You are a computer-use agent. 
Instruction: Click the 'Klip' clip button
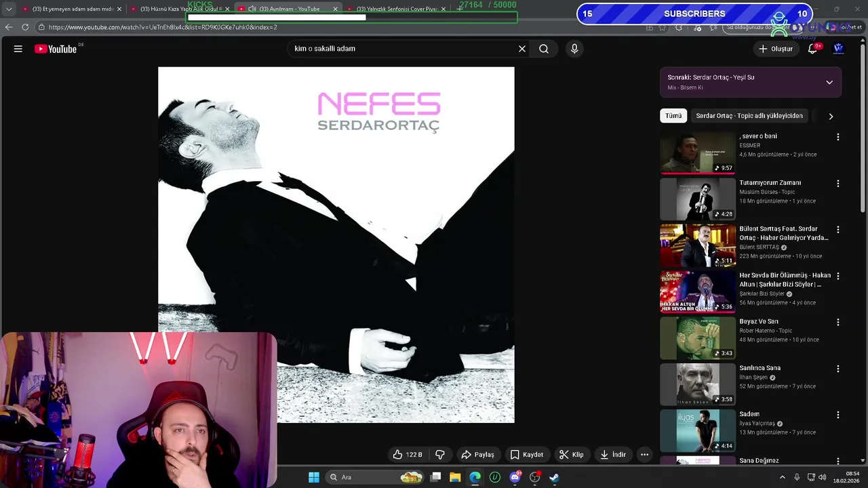(571, 455)
